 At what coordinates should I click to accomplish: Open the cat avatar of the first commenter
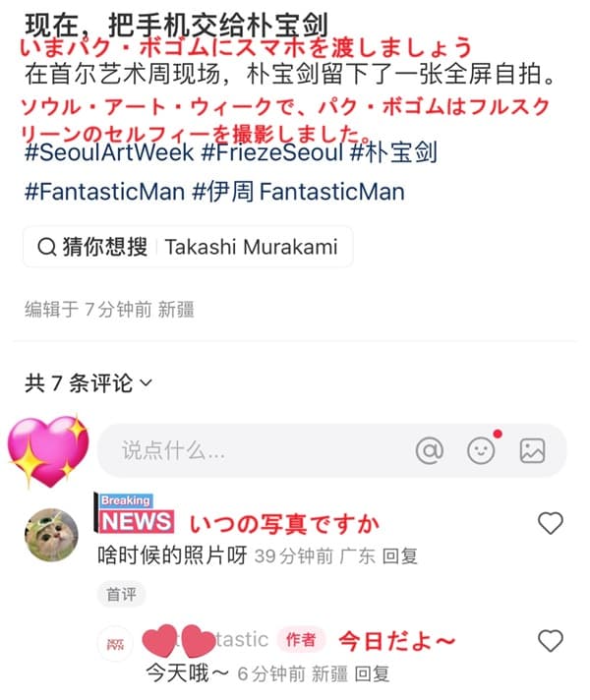[x=51, y=535]
